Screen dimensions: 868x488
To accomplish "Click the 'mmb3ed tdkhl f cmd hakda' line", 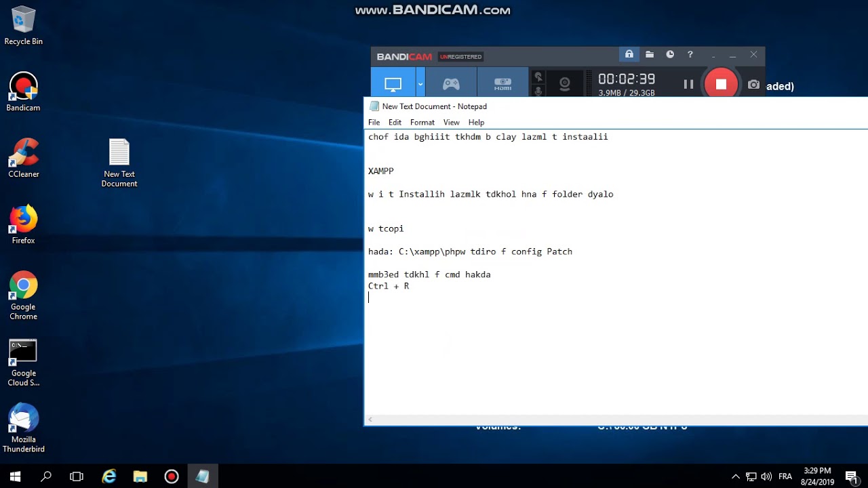I will (429, 274).
